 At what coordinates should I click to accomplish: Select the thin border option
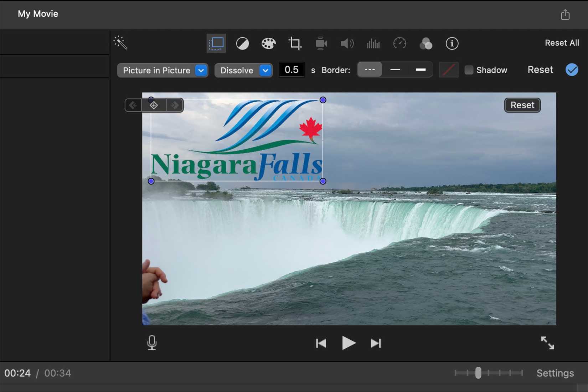click(395, 69)
